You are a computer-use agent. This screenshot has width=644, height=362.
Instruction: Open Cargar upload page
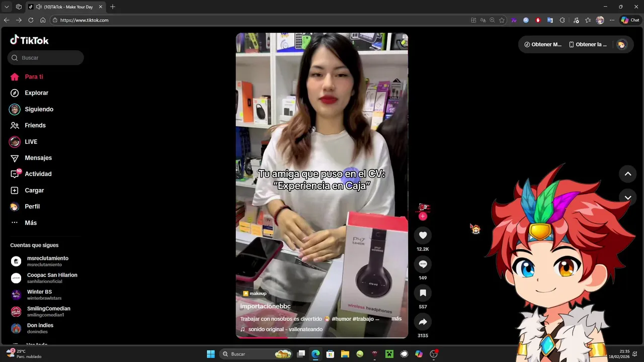pos(27,191)
